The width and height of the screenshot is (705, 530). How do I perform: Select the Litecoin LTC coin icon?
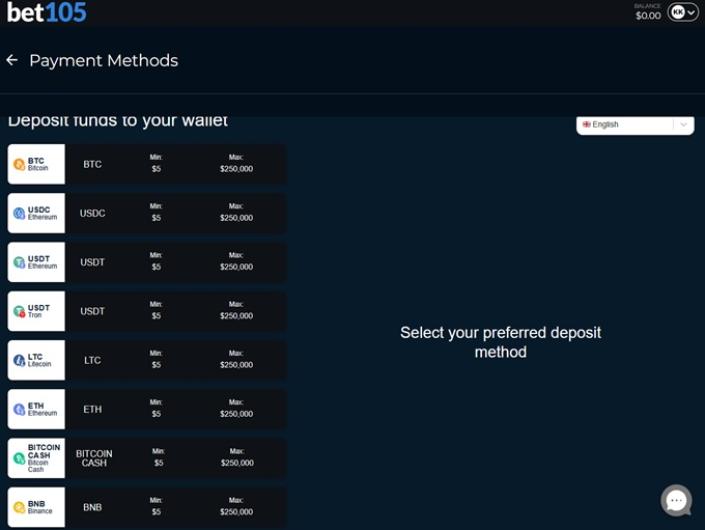[x=19, y=360]
